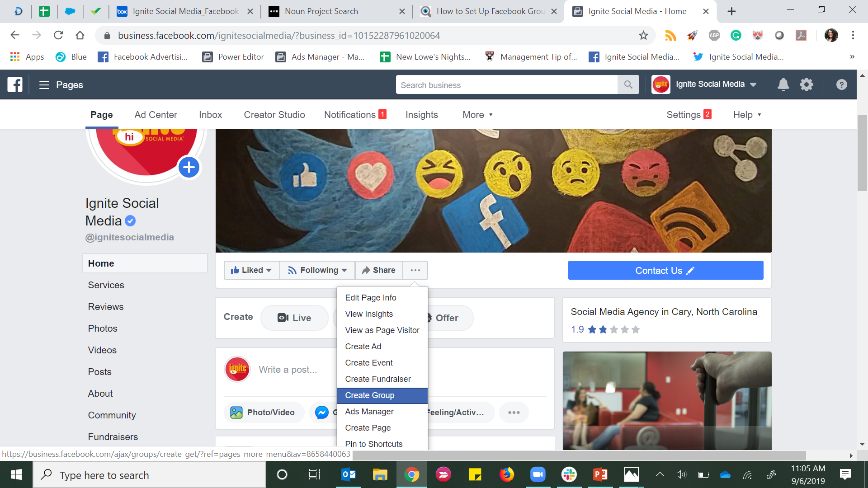Start a Live video
This screenshot has height=488, width=868.
(294, 318)
